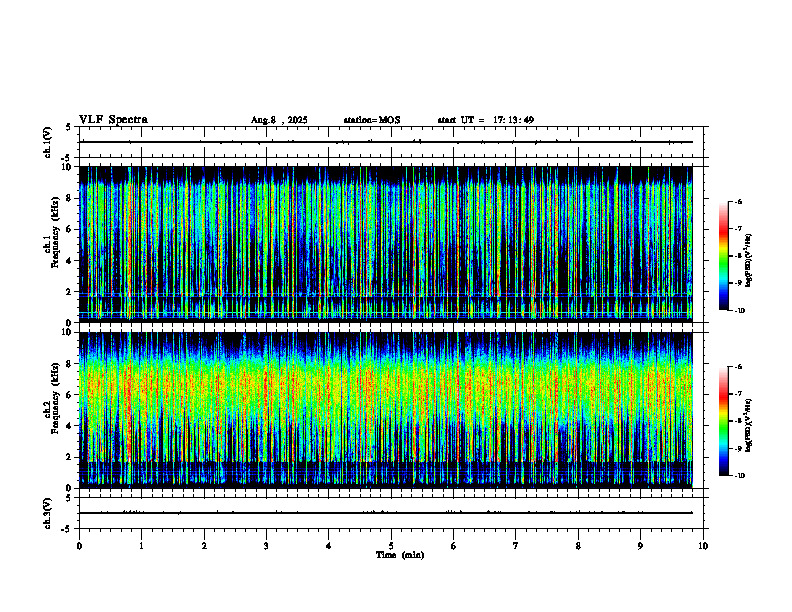The height and width of the screenshot is (612, 792).
Task: Click the ch.1 spectrogram panel
Action: tap(385, 244)
